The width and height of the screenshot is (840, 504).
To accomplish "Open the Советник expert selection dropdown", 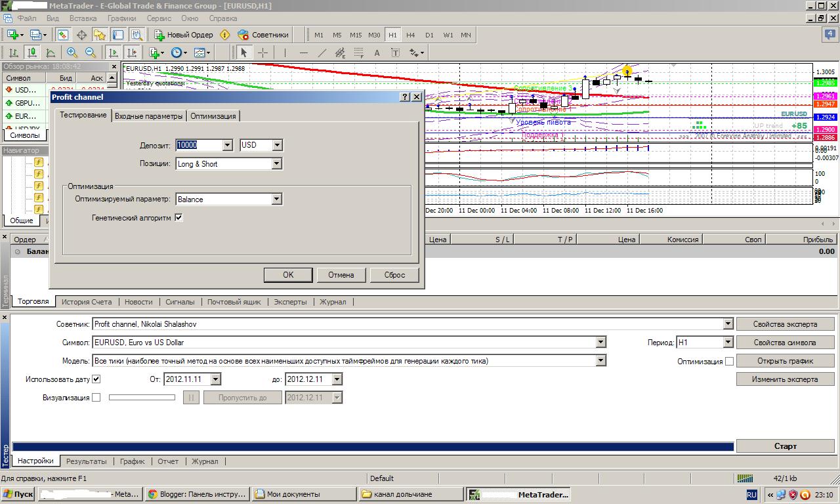I will pyautogui.click(x=727, y=324).
